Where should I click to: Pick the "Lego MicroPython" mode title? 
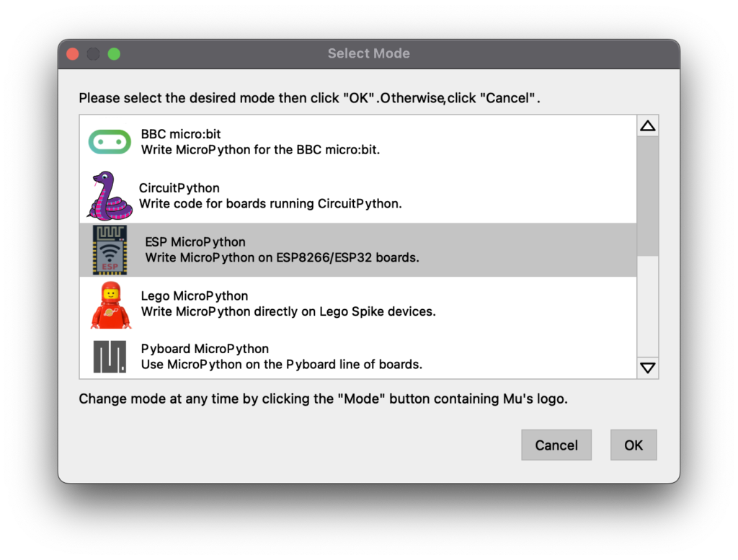click(195, 296)
